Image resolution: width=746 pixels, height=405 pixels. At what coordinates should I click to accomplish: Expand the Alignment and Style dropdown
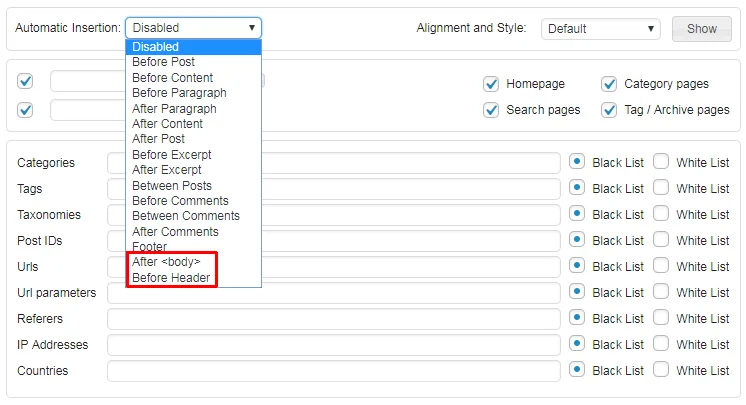click(601, 28)
